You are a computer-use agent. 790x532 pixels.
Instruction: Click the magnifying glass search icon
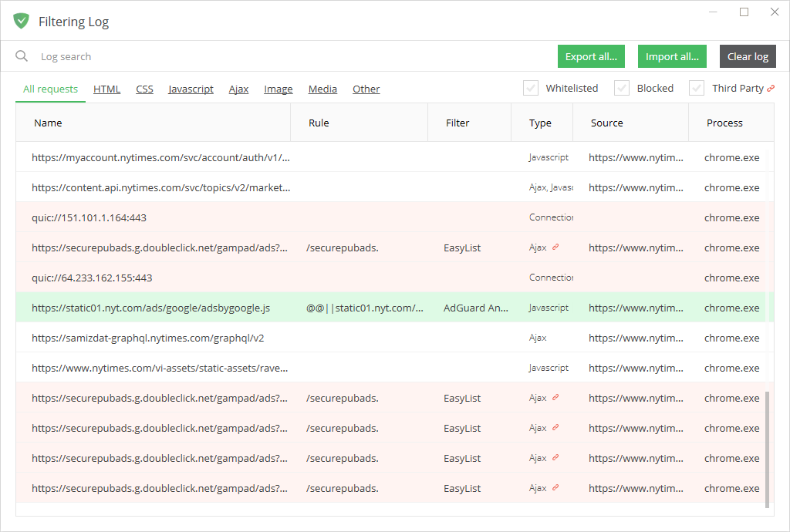coord(22,56)
